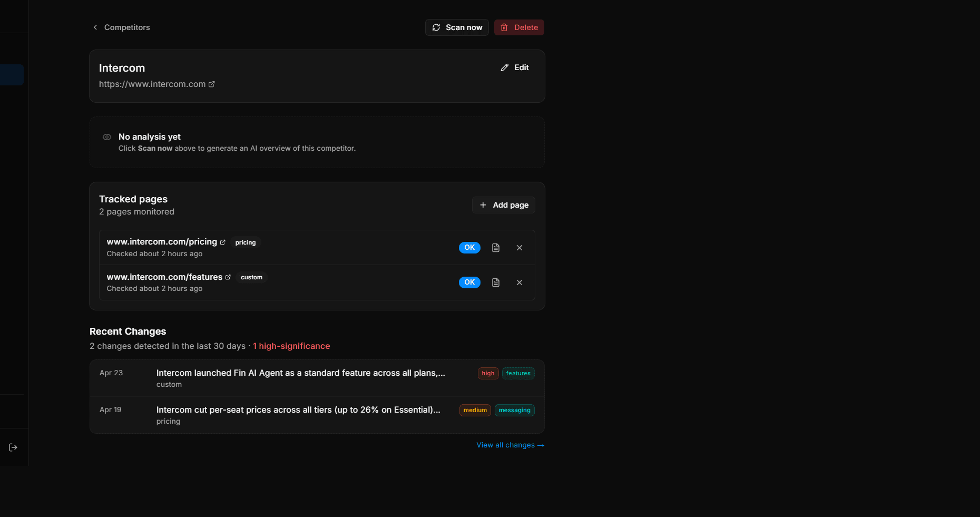Start a scan with Scan now

(x=457, y=27)
